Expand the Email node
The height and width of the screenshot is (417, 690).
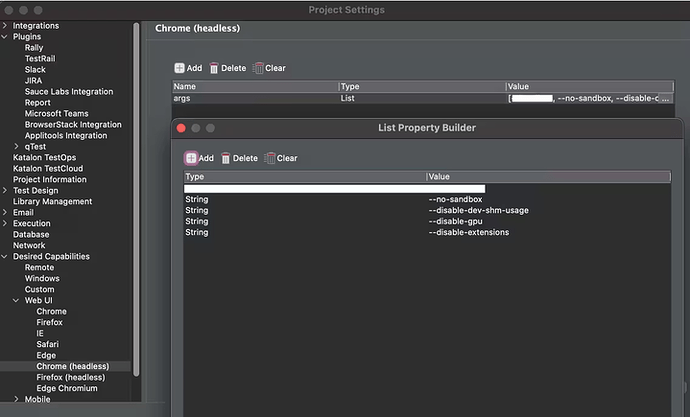[x=5, y=212]
